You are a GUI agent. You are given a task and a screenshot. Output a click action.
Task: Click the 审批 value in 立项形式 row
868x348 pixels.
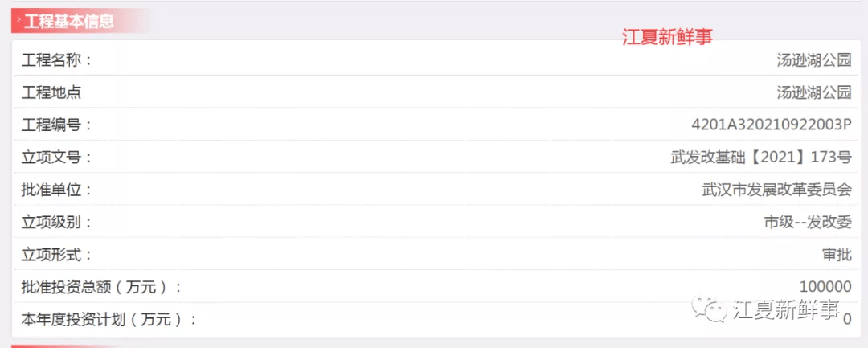pyautogui.click(x=836, y=254)
